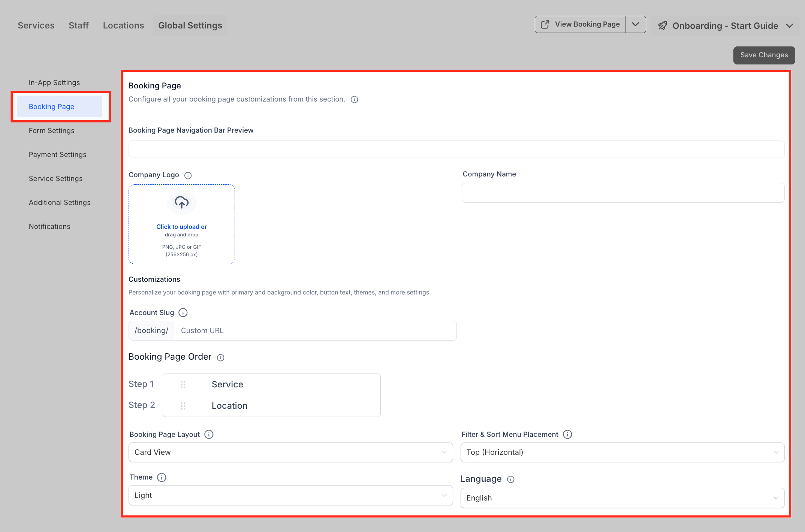Open Form Settings in the sidebar
This screenshot has width=805, height=532.
(51, 130)
